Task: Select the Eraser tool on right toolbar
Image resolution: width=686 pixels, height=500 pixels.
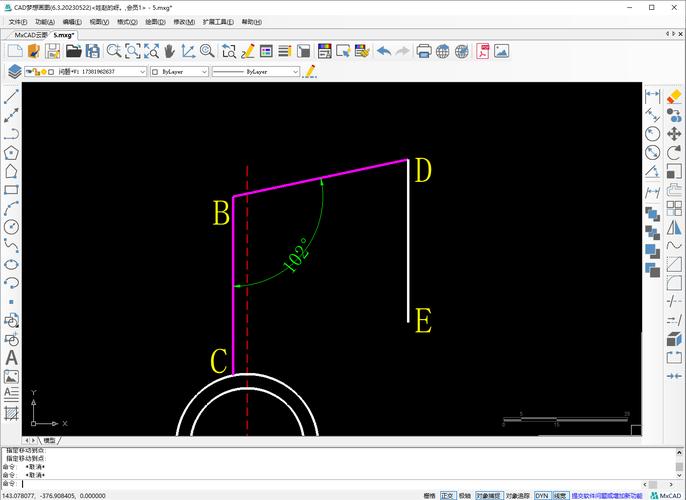Action: [673, 96]
